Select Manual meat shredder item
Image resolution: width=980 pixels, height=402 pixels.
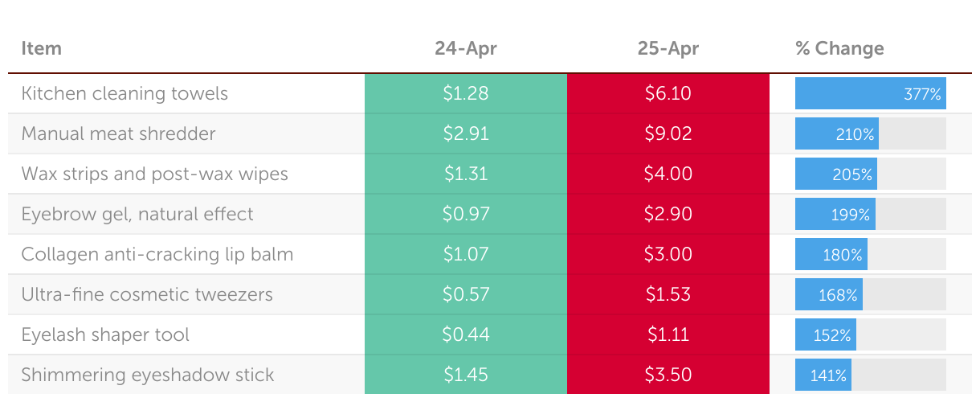tap(118, 133)
